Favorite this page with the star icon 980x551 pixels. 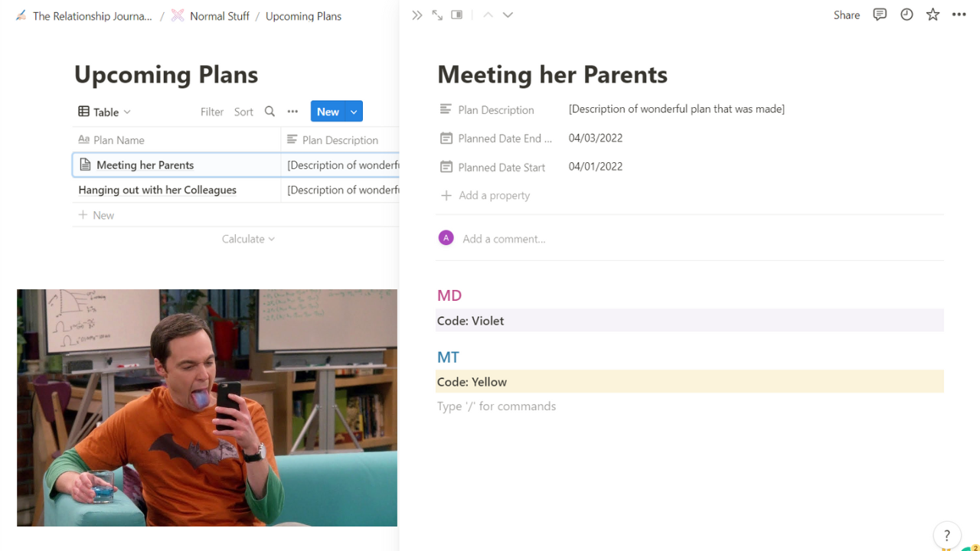933,15
